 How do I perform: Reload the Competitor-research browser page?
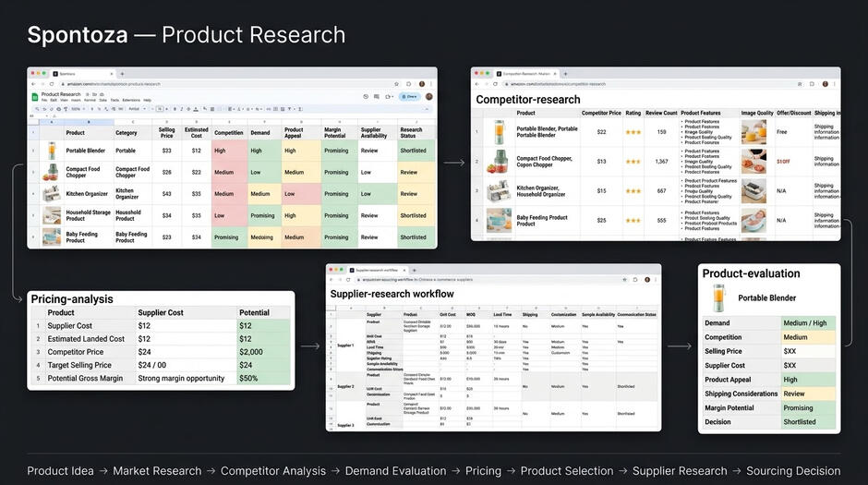click(495, 84)
